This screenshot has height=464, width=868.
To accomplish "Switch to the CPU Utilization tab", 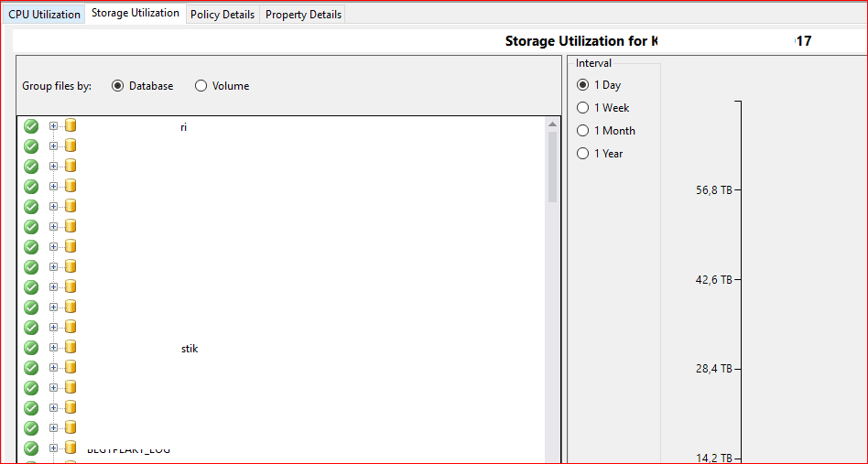I will [44, 15].
